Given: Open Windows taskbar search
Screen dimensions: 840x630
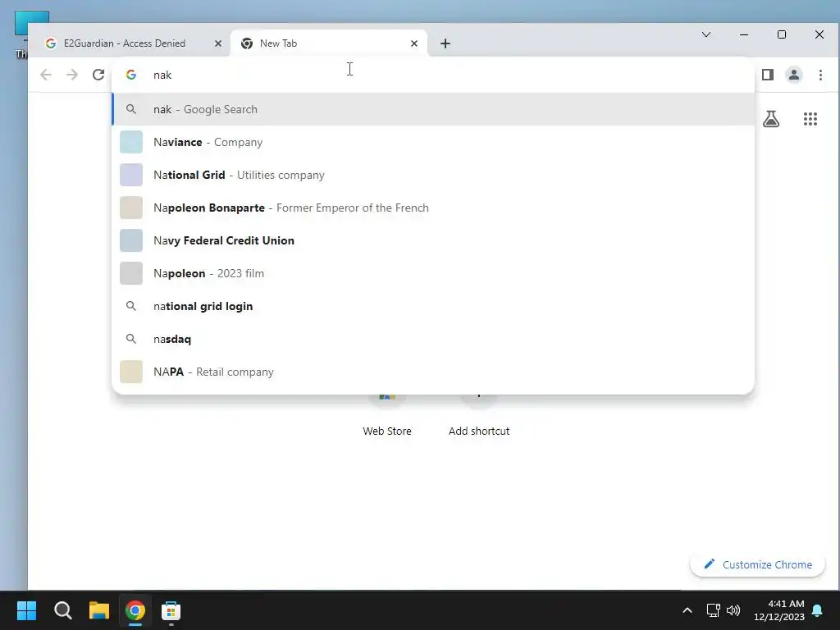Looking at the screenshot, I should (x=62, y=610).
